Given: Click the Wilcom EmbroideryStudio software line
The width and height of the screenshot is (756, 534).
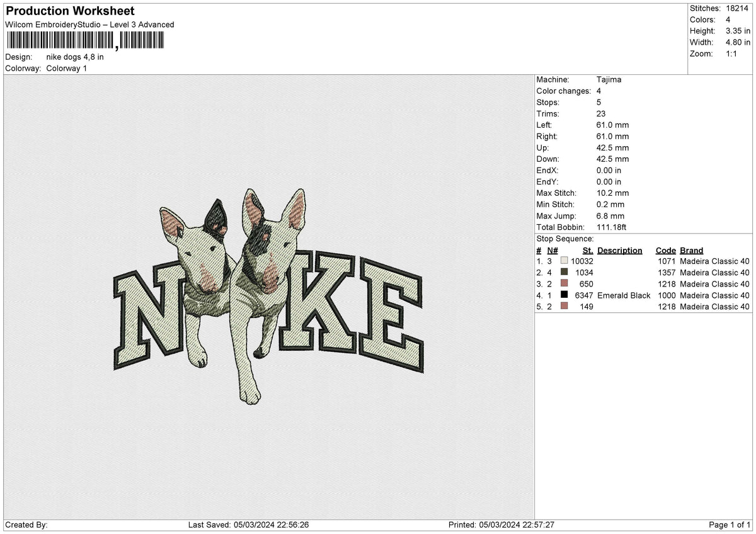Looking at the screenshot, I should click(89, 25).
